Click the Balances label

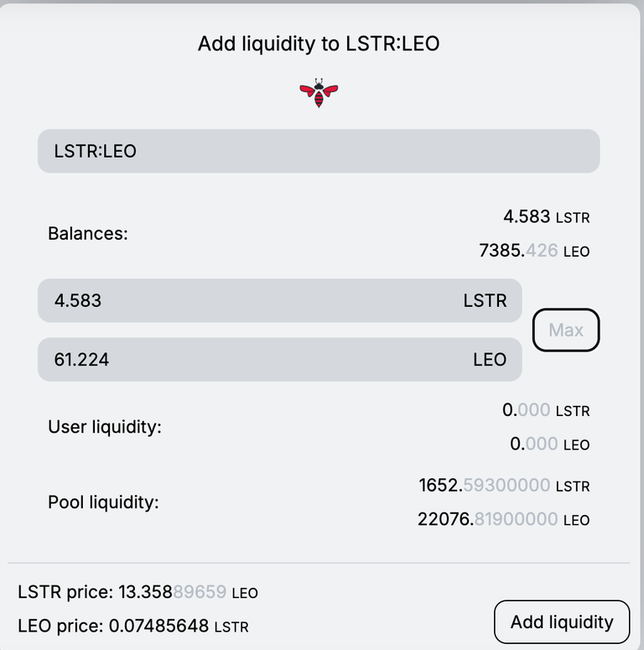click(88, 234)
